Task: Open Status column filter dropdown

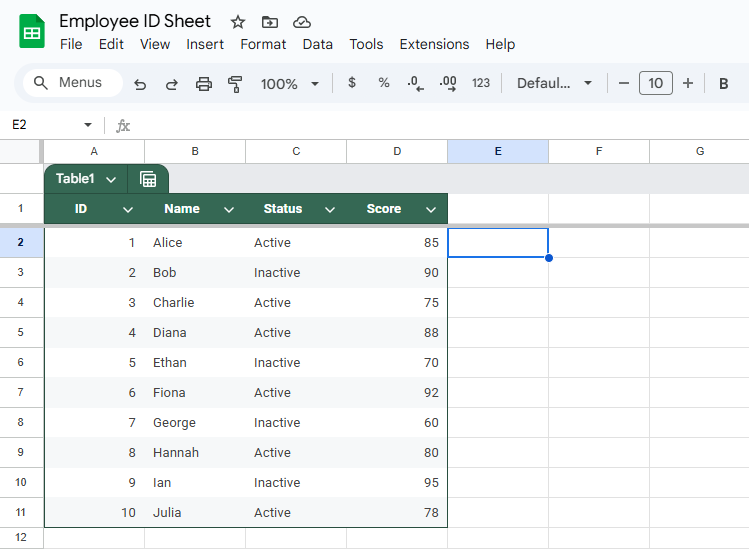Action: 330,209
